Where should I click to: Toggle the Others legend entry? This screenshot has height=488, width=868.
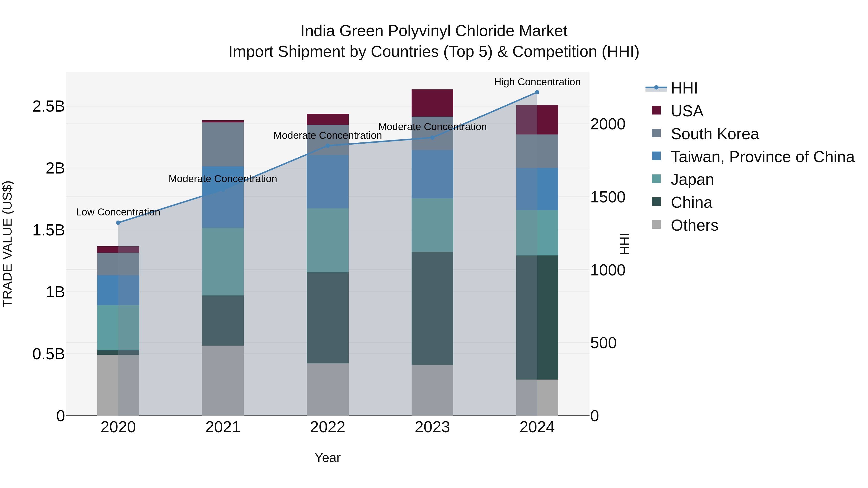[685, 225]
